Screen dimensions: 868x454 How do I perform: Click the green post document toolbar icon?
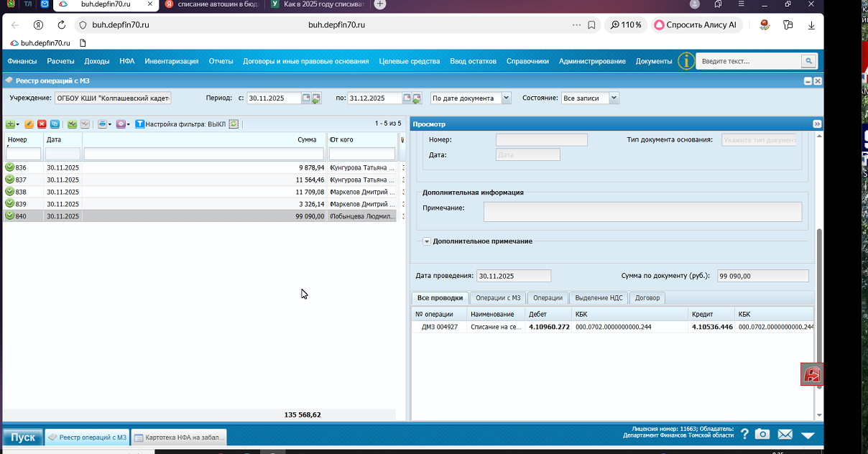click(x=72, y=124)
